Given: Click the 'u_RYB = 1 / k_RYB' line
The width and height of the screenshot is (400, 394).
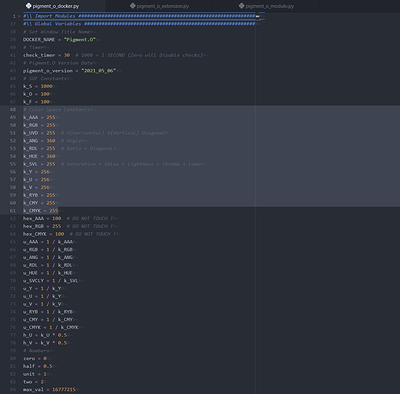Looking at the screenshot, I should click(x=48, y=312).
